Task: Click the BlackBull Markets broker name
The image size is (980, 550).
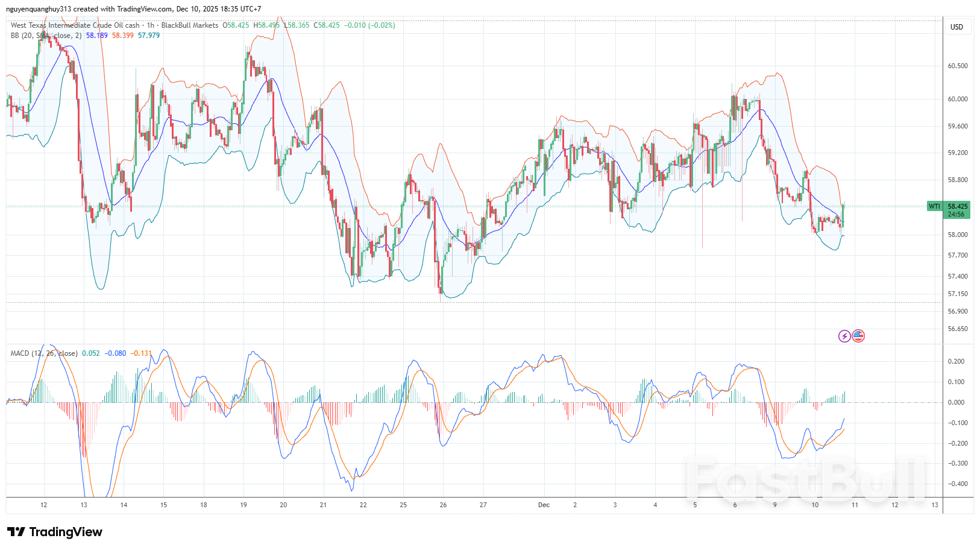Action: 190,25
